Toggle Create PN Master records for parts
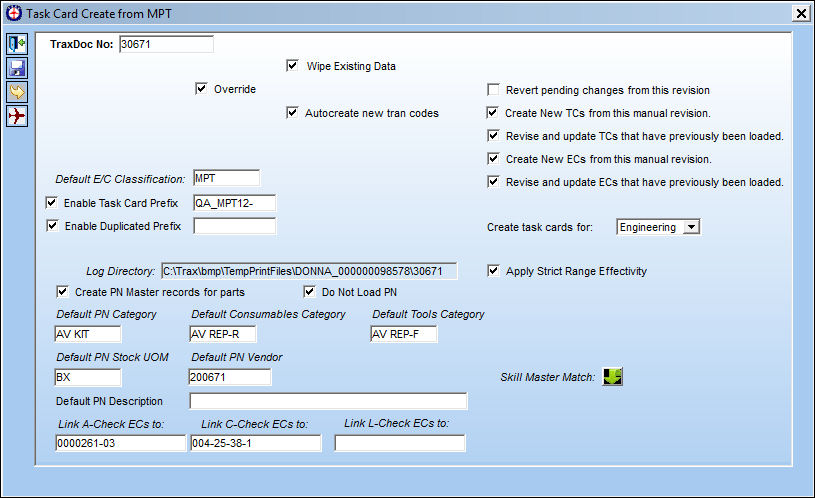The height and width of the screenshot is (498, 815). pyautogui.click(x=62, y=292)
